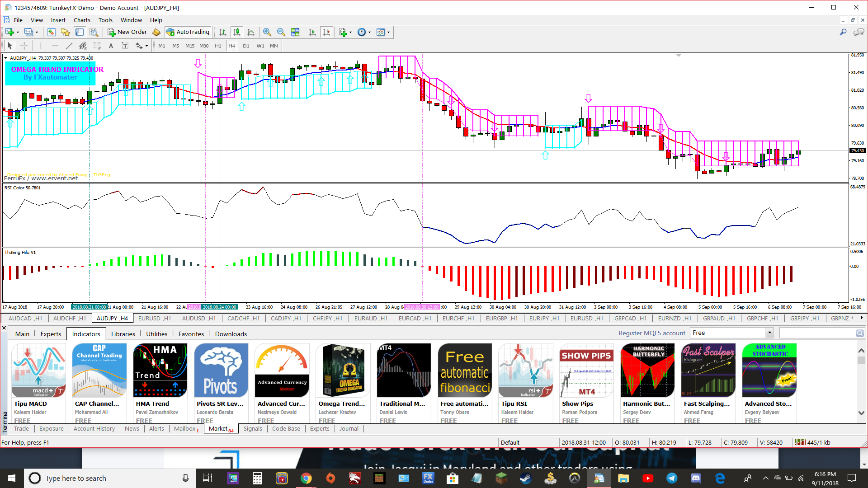Follow the Register MQL5 account link

652,333
